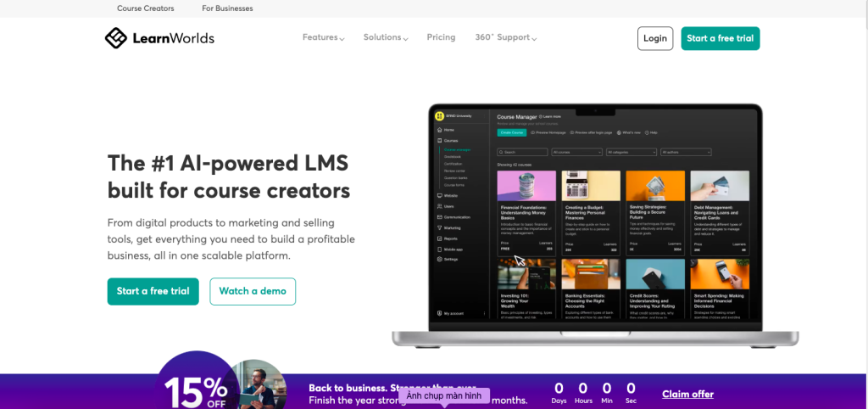Click the Marketing icon in the mockup sidebar
Image resolution: width=868 pixels, height=409 pixels.
tap(439, 227)
